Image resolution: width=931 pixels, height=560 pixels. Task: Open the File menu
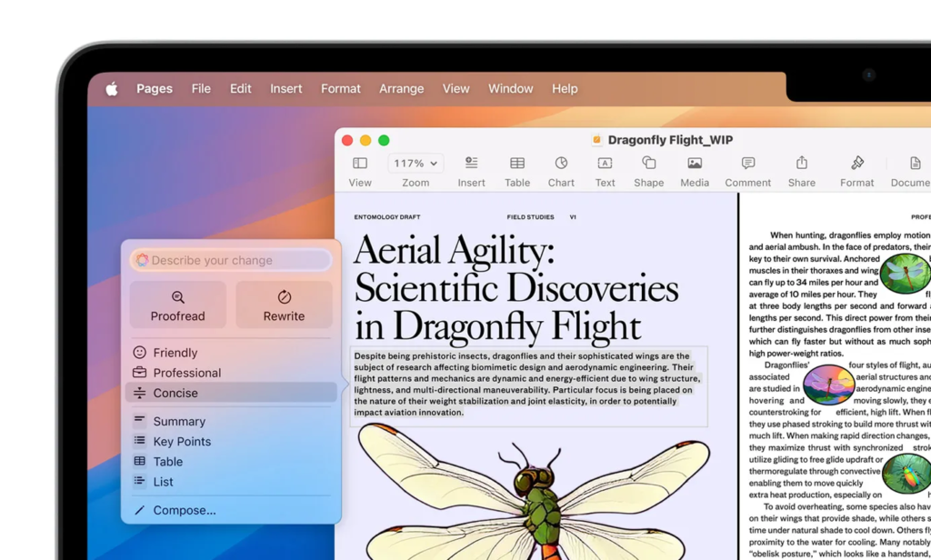pyautogui.click(x=201, y=88)
